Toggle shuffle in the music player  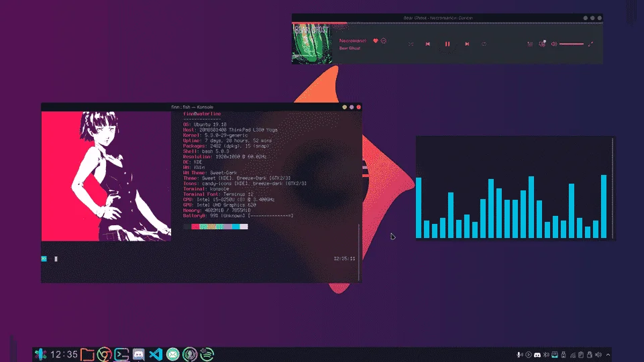point(411,44)
